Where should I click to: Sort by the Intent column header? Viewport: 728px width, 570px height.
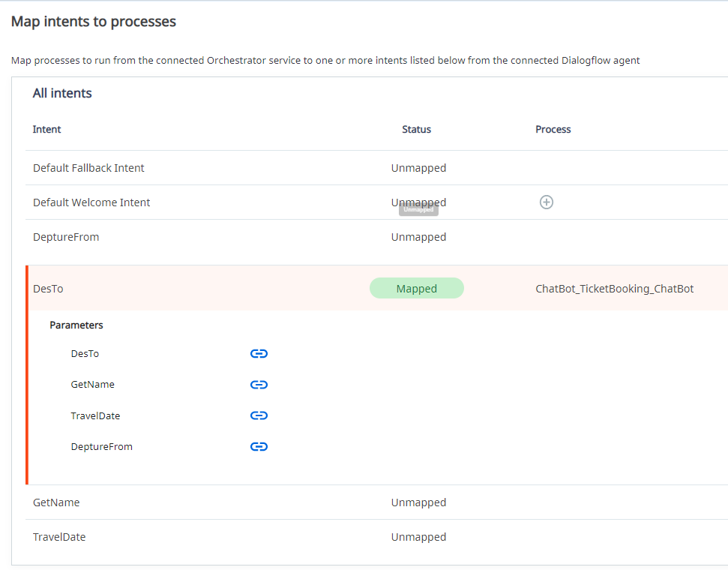click(46, 129)
